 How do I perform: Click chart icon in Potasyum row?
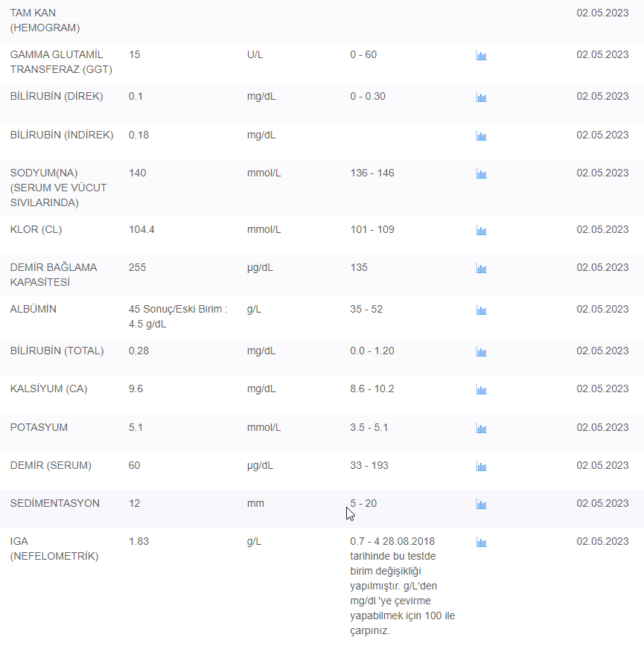coord(481,429)
